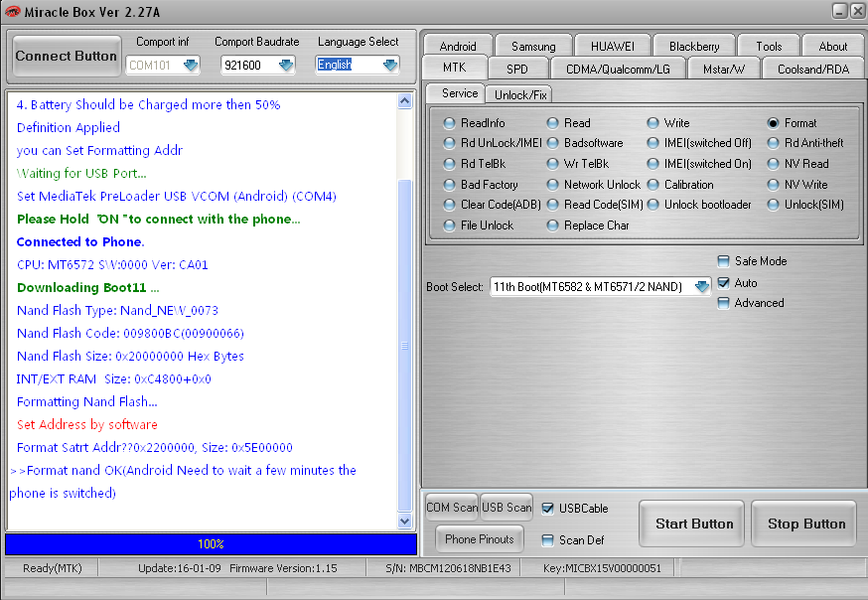Open the Comport inf dropdown arrow
Image resolution: width=868 pixels, height=600 pixels.
tap(191, 66)
